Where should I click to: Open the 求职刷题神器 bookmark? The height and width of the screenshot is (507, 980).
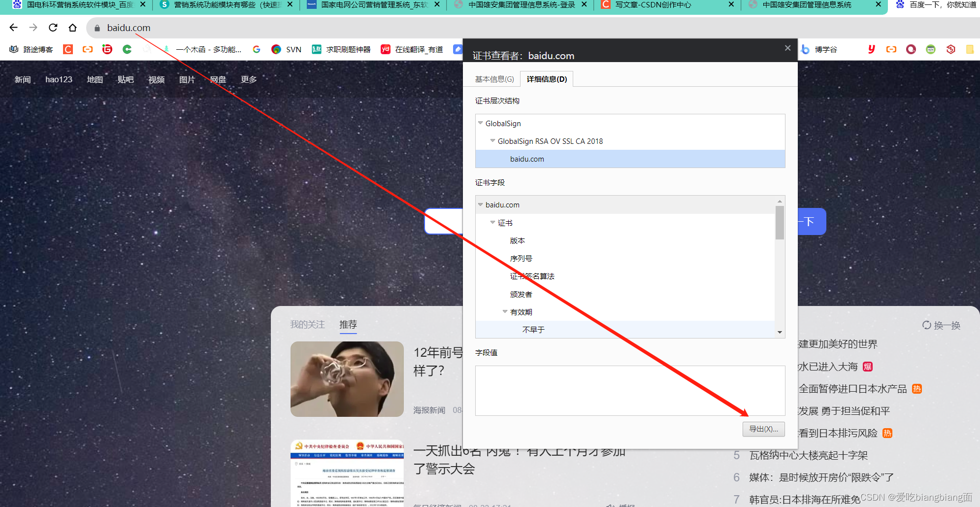point(341,49)
